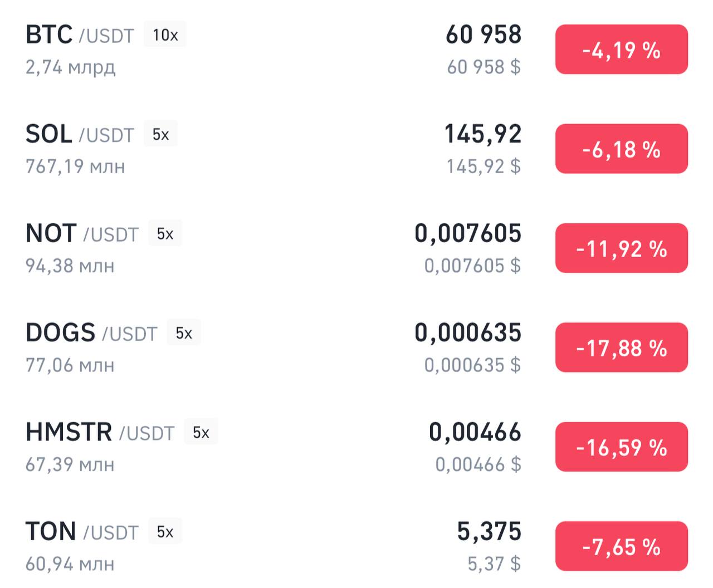This screenshot has width=713, height=588.
Task: Open the SOL /USDT trading pair
Action: pos(80,135)
